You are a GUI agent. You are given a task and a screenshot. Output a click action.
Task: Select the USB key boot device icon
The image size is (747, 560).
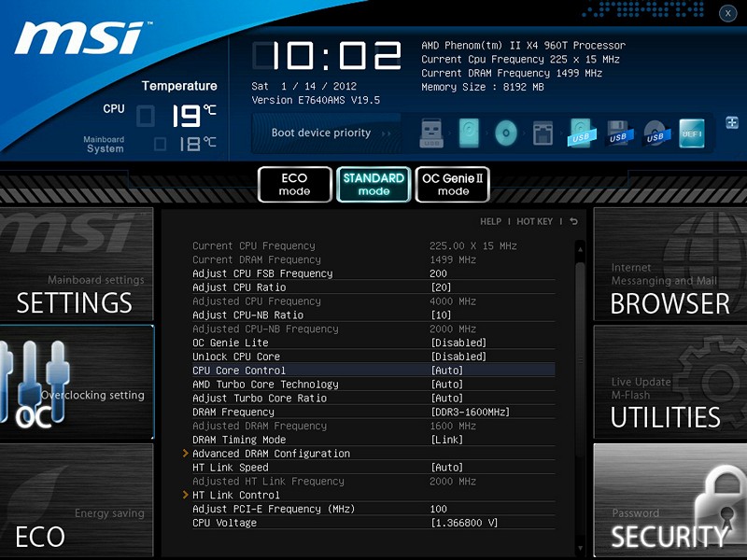431,133
